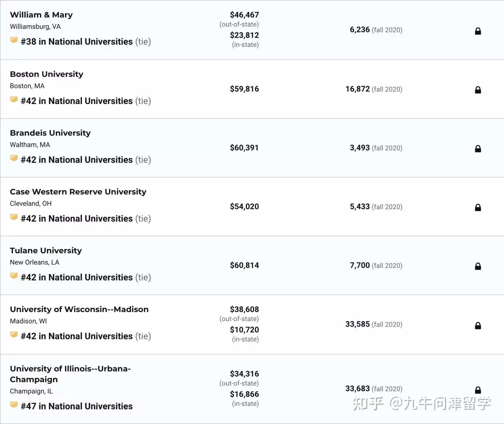Open the Boston University school link
This screenshot has height=424, width=504.
pyautogui.click(x=46, y=74)
